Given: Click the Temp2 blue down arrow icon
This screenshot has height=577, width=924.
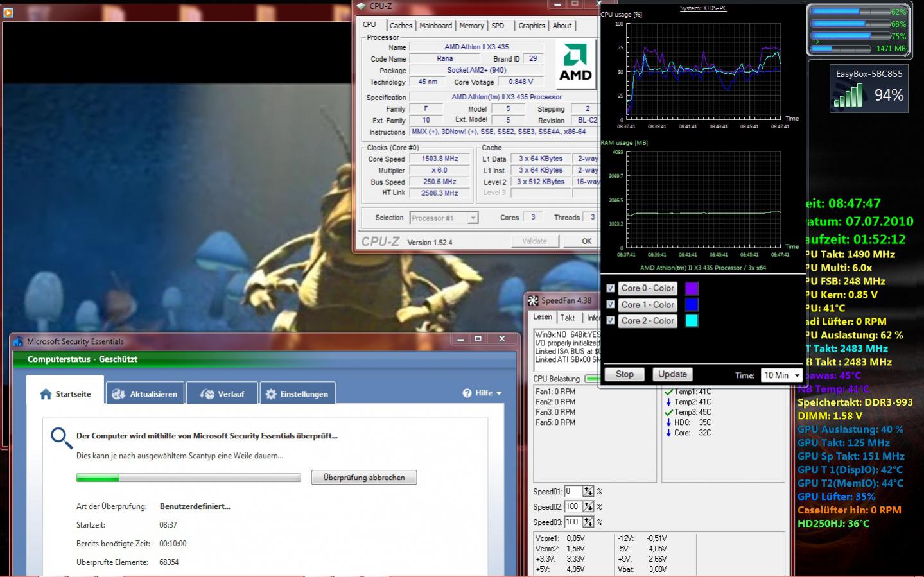Looking at the screenshot, I should pos(668,402).
